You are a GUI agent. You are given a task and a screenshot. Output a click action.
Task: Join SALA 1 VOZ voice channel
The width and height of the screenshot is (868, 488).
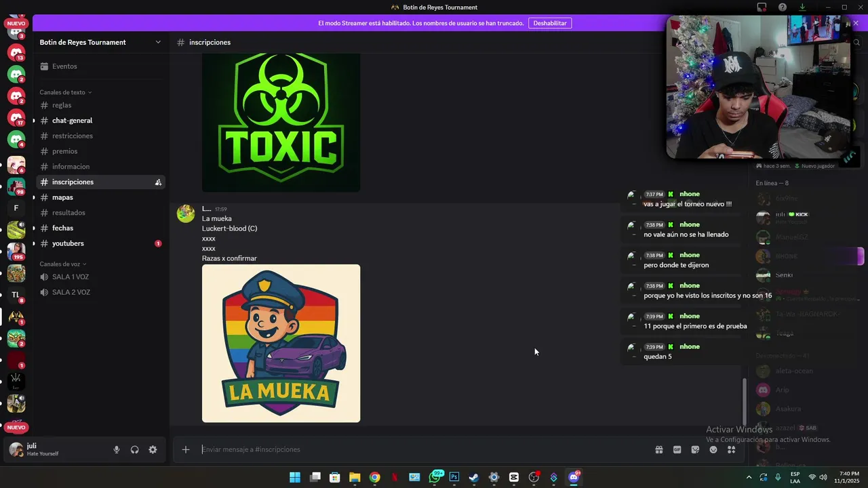(x=100, y=277)
